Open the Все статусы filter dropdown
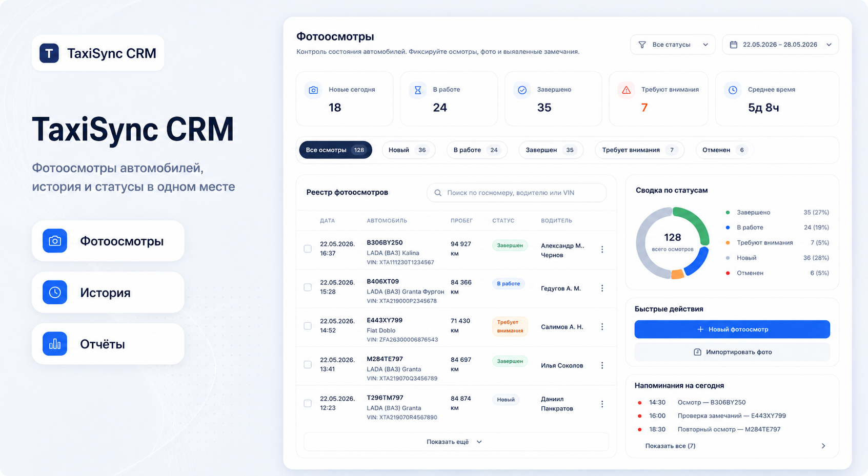 coord(673,45)
